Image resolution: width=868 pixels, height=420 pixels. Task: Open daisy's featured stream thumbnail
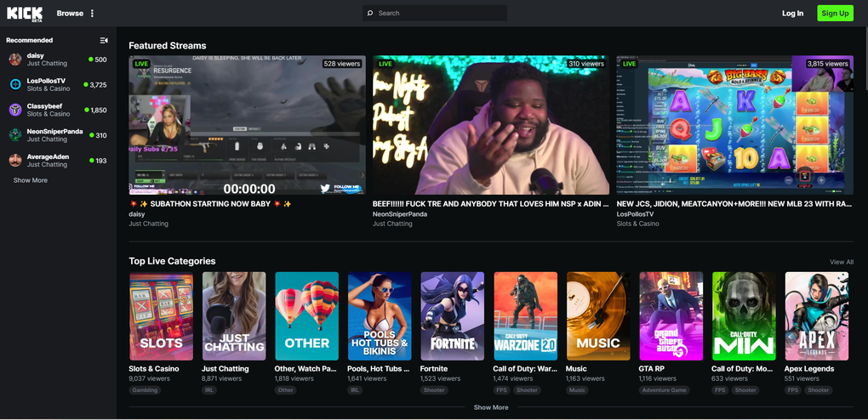[248, 125]
